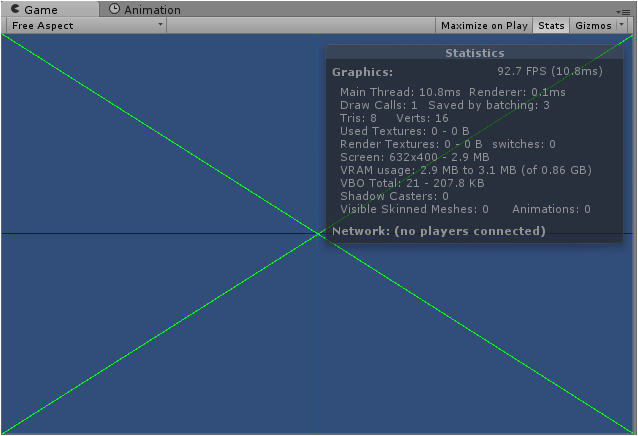Click the Shadow Casters: 0 text
638x436 pixels.
[x=394, y=196]
